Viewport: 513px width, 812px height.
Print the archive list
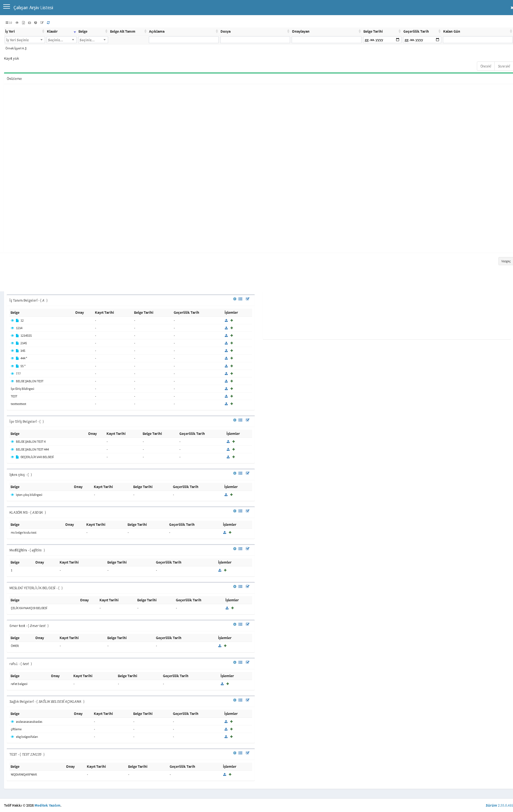point(29,23)
